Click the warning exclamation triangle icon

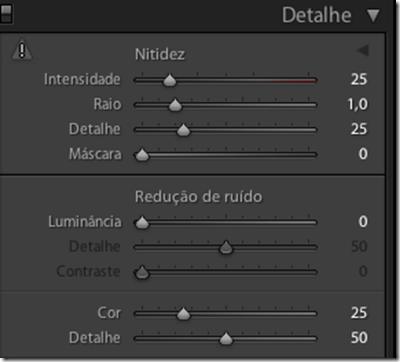(22, 51)
